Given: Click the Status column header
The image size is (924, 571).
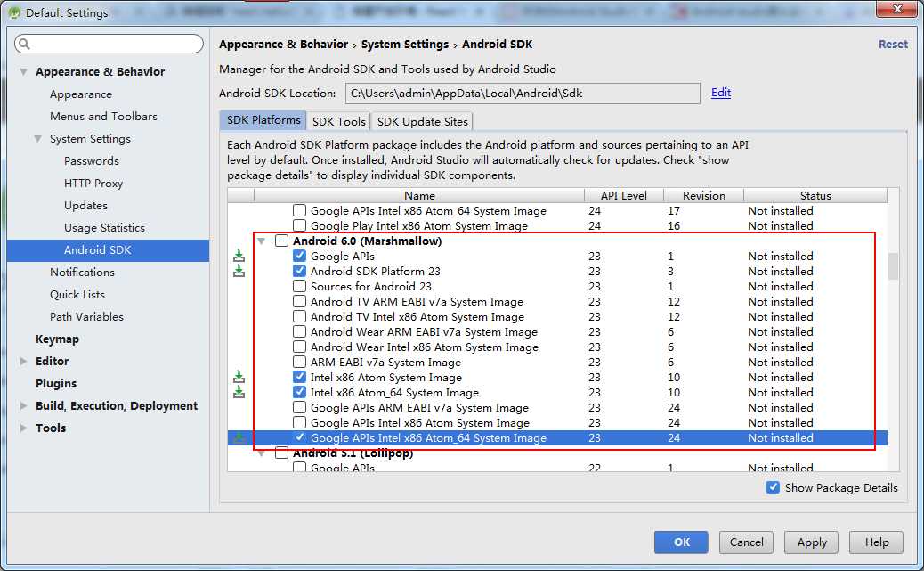Looking at the screenshot, I should pos(815,195).
